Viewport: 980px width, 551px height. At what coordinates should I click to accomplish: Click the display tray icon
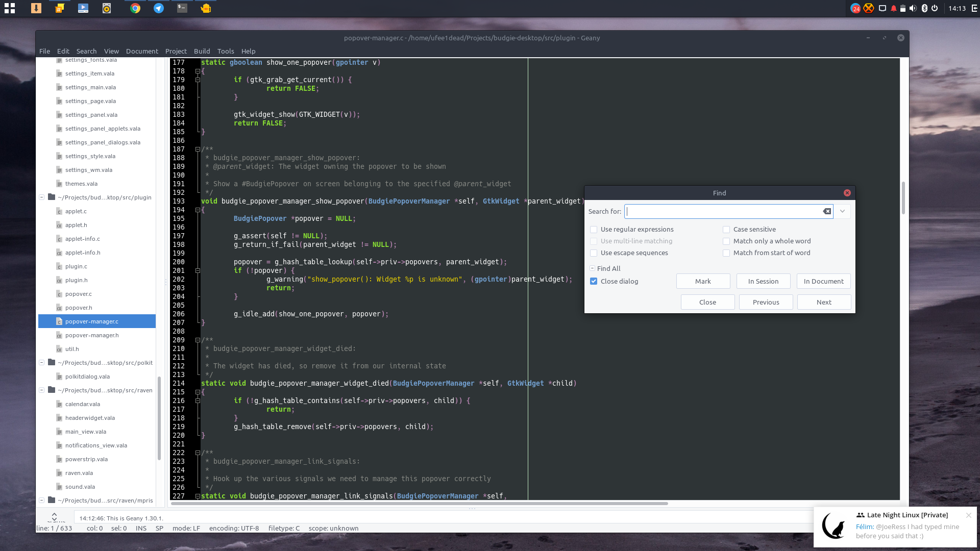882,8
